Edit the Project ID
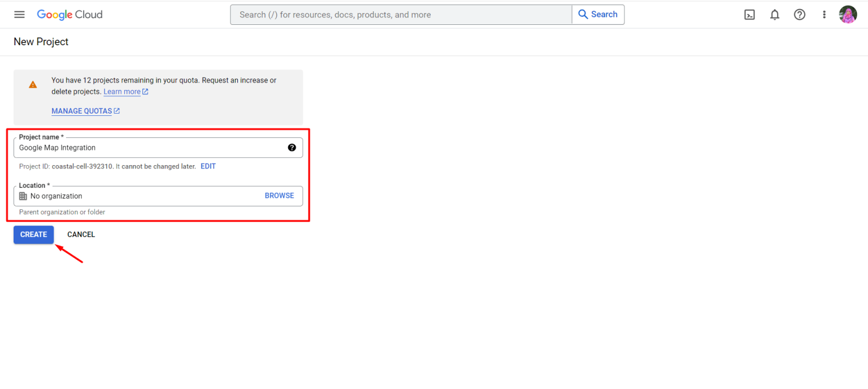 coord(208,166)
